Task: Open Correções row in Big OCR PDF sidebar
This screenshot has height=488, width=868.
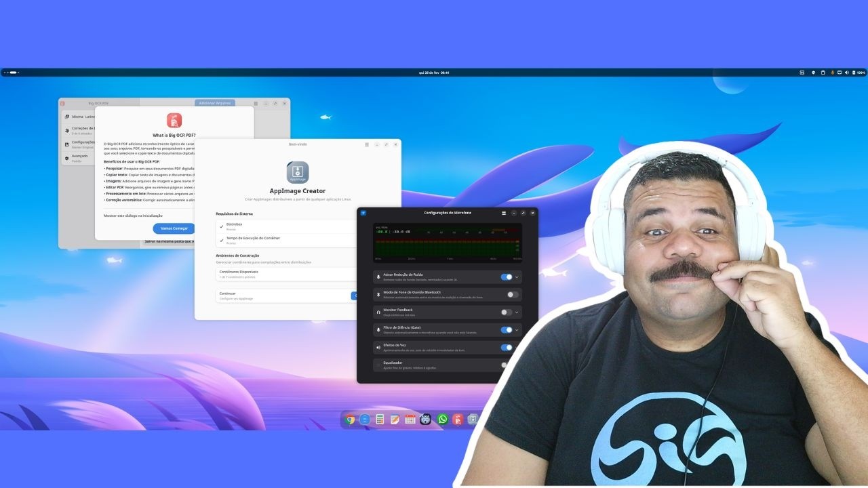Action: [x=79, y=130]
